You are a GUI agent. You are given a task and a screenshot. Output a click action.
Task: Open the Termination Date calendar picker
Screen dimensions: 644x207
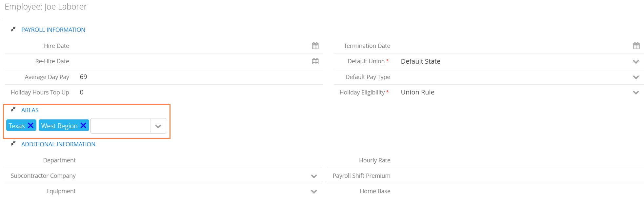636,46
